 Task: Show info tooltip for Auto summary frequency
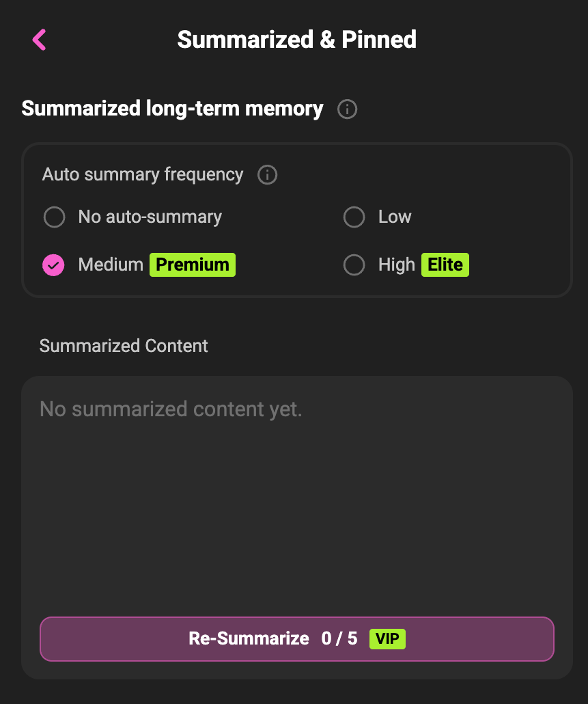coord(267,175)
